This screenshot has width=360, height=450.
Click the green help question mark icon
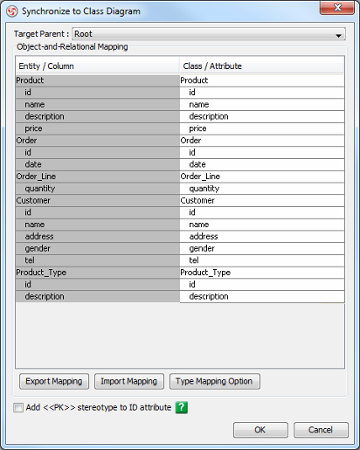(182, 407)
